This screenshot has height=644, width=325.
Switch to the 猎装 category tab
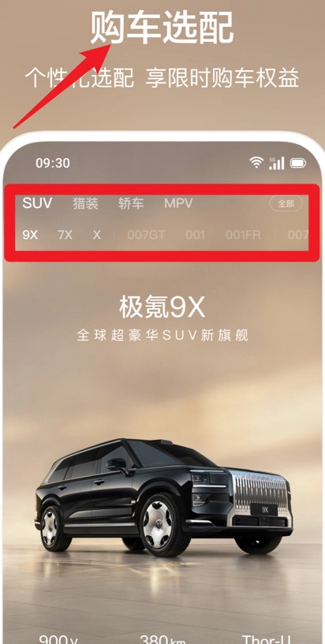click(x=85, y=203)
